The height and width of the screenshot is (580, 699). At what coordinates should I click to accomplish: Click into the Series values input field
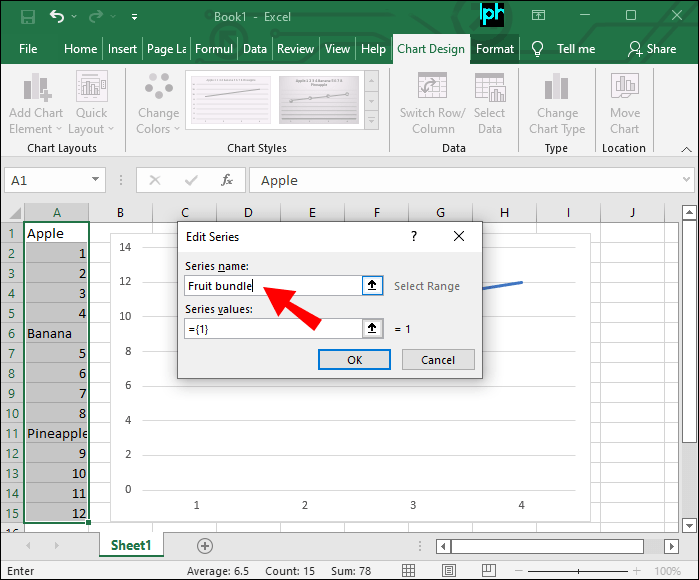272,328
